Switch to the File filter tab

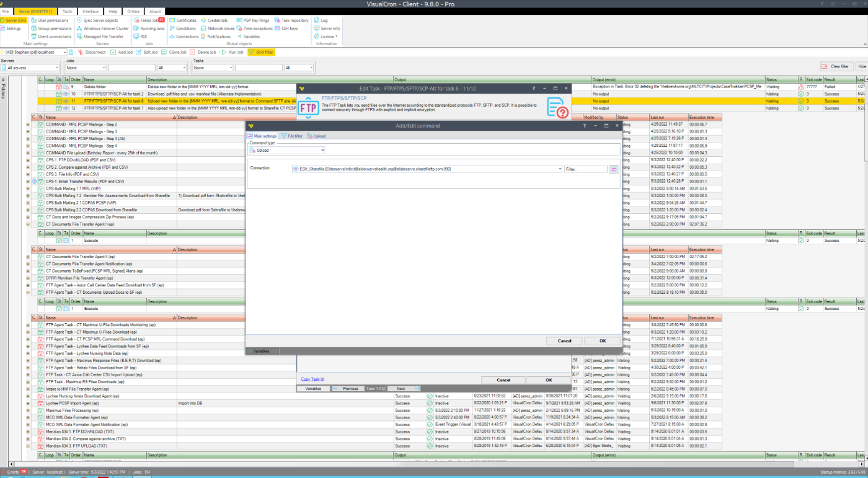click(291, 136)
